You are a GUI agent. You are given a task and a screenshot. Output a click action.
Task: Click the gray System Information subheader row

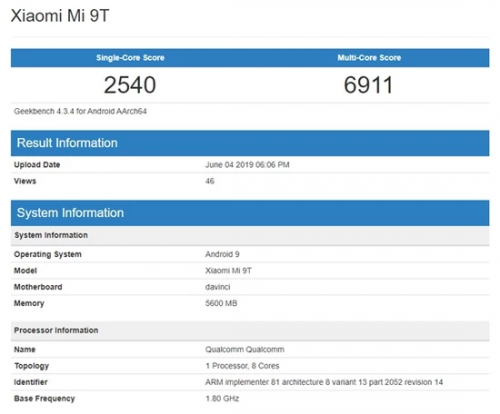[250, 235]
